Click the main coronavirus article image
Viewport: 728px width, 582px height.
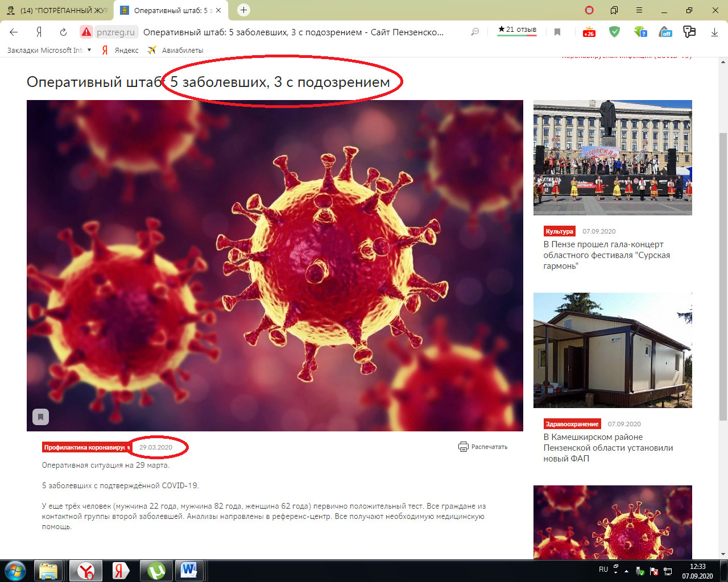[x=275, y=265]
